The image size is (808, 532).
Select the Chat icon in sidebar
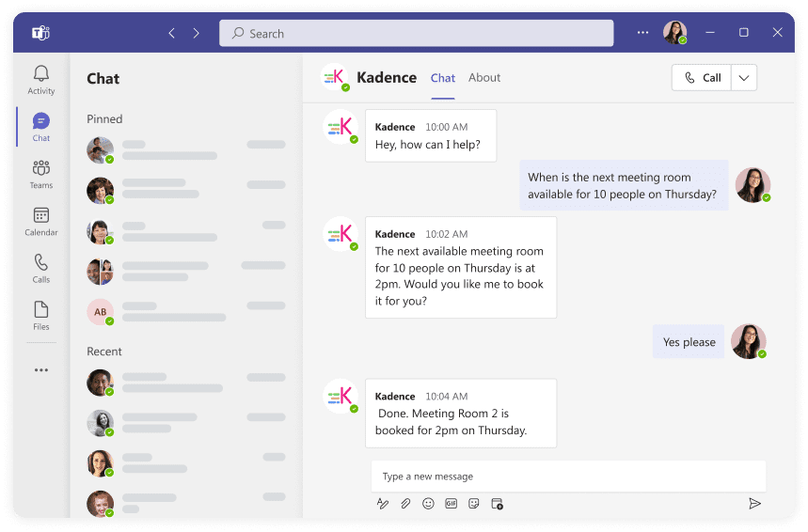tap(41, 127)
